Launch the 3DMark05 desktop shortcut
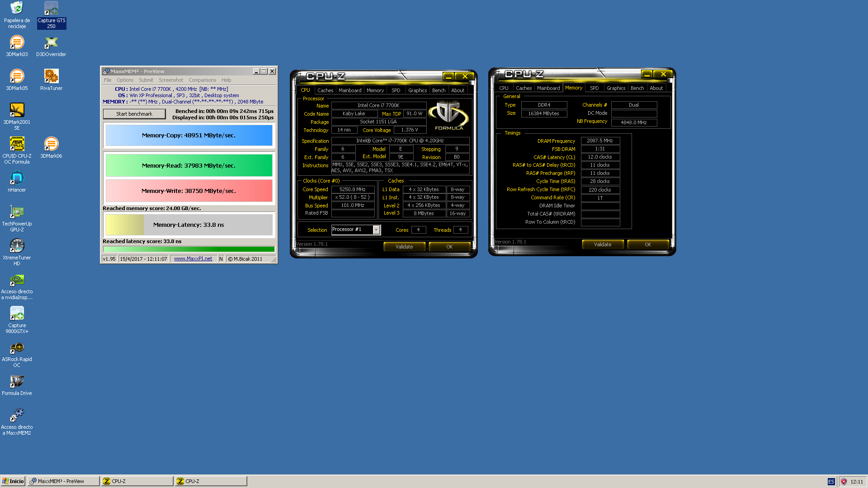Viewport: 868px width, 488px height. point(17,80)
